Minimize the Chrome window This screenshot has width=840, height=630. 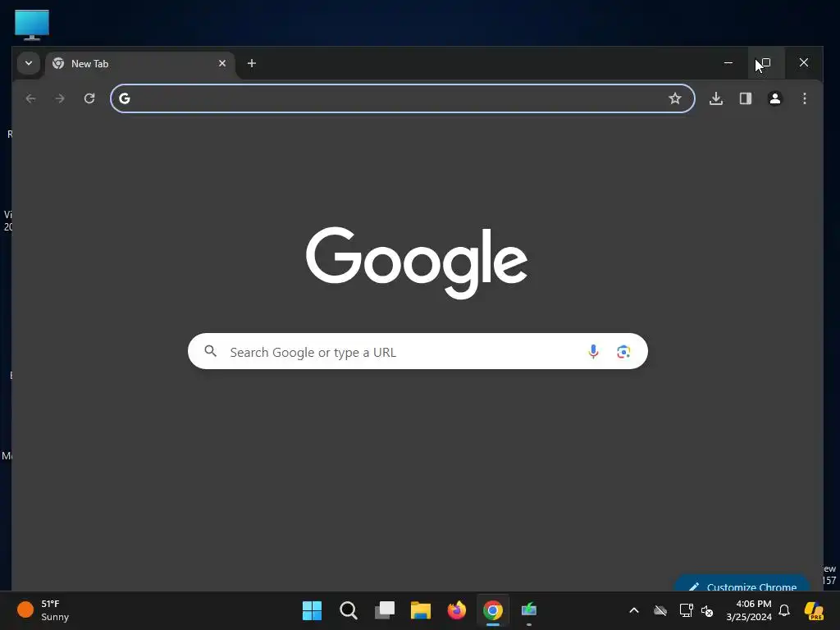point(728,62)
